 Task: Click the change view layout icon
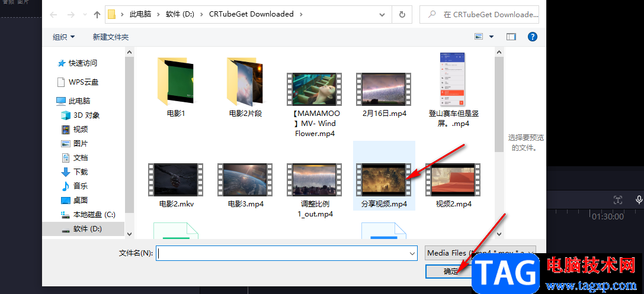[479, 37]
